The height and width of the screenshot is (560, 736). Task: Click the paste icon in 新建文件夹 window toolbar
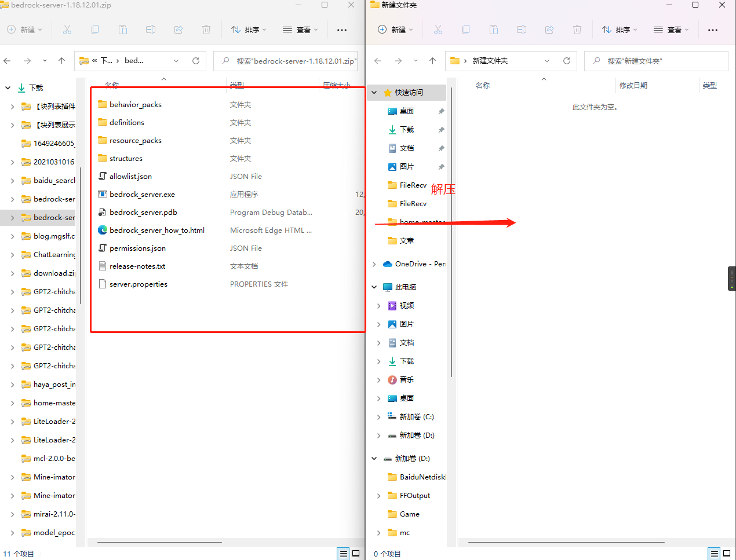(494, 30)
